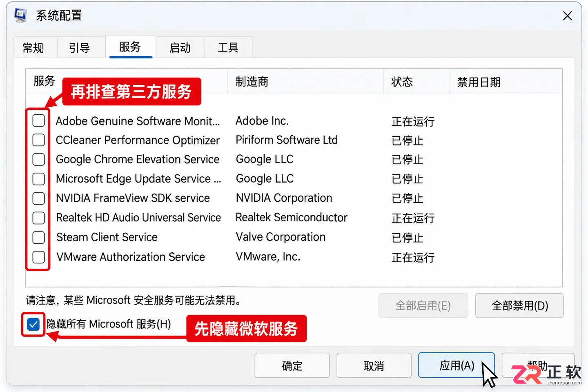Screen dimensions: 588x392
Task: Apply settings with the 应用(A) button
Action: pyautogui.click(x=457, y=365)
